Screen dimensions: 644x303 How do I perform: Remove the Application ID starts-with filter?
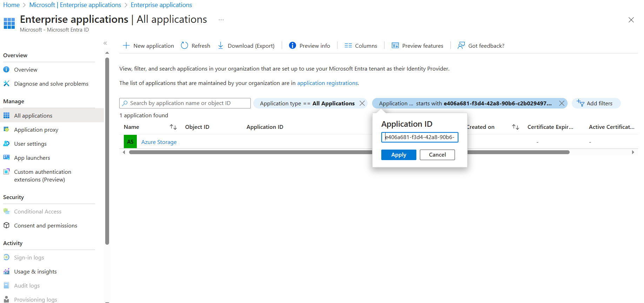562,103
